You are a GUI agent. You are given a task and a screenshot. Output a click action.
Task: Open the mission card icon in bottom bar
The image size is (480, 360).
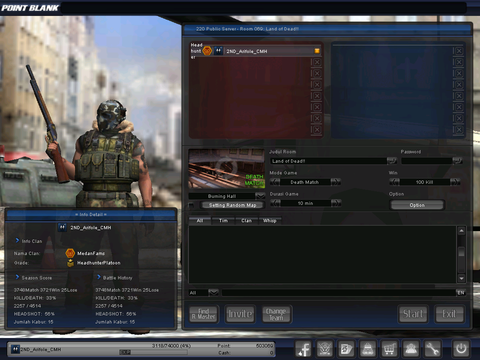pyautogui.click(x=346, y=349)
